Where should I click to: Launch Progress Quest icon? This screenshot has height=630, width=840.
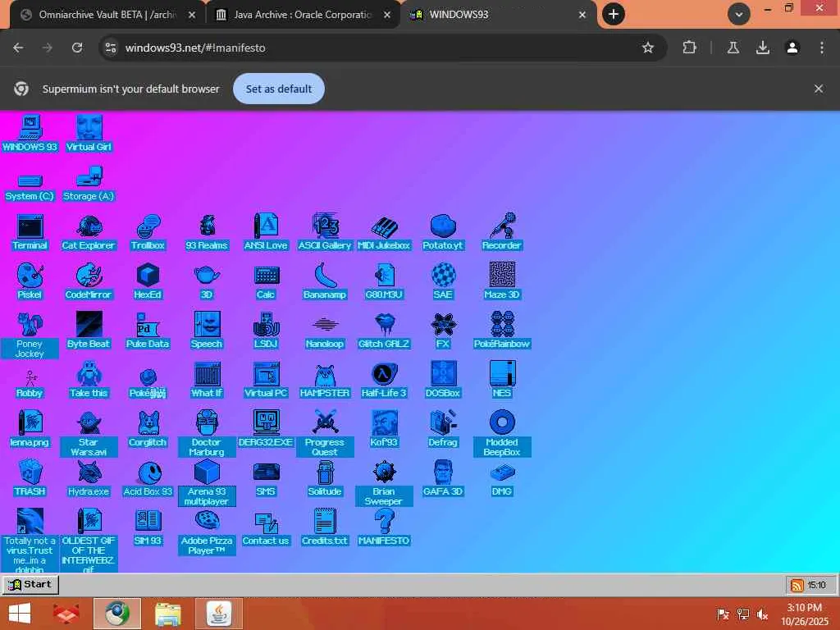[x=325, y=434]
